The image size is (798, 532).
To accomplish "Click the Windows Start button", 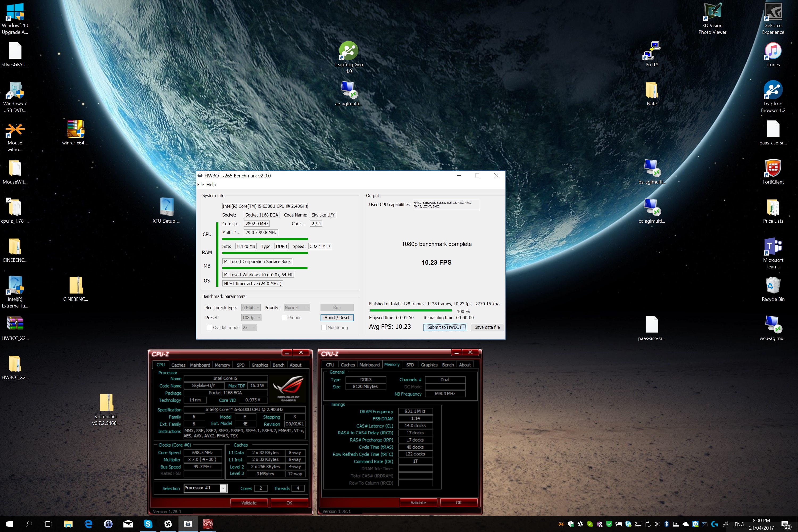I will (10, 524).
